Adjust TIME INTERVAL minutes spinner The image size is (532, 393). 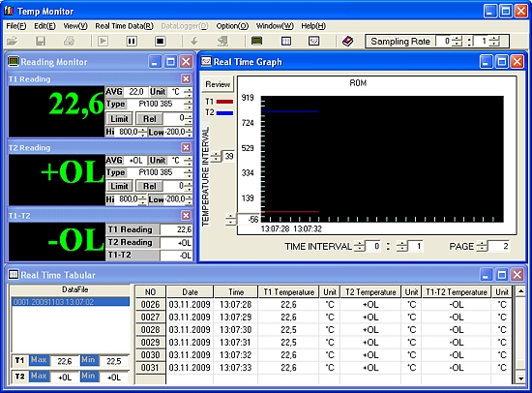click(359, 246)
